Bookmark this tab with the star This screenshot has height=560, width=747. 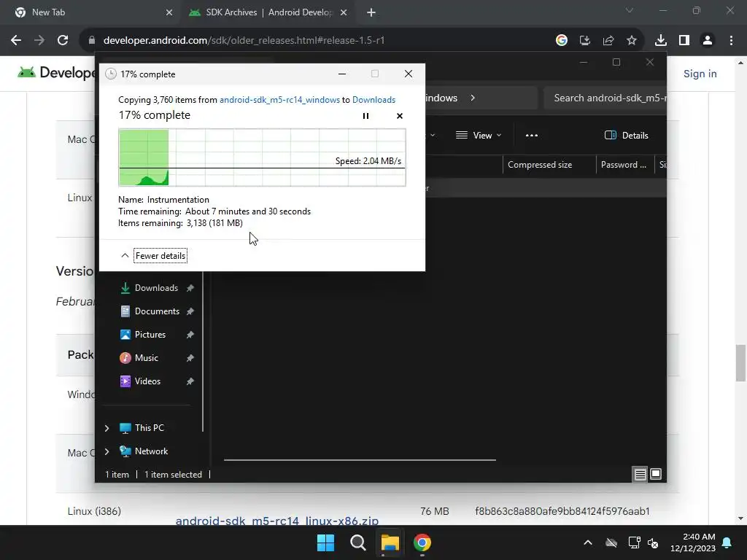[632, 41]
